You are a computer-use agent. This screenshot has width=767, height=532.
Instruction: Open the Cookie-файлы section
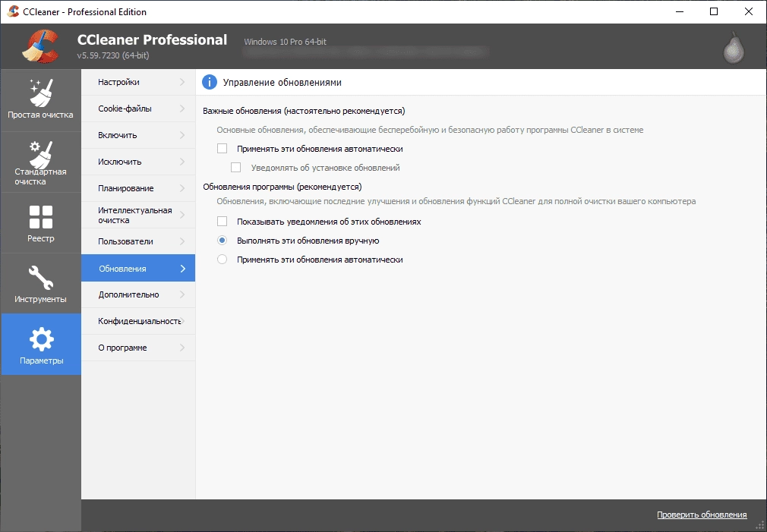tap(138, 109)
